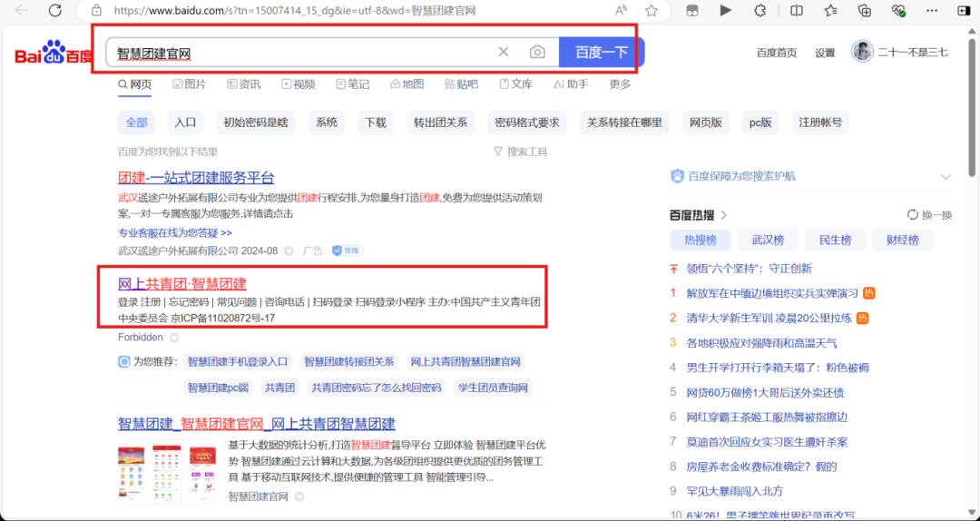
Task: Open the AI 助手 tab
Action: 571,84
